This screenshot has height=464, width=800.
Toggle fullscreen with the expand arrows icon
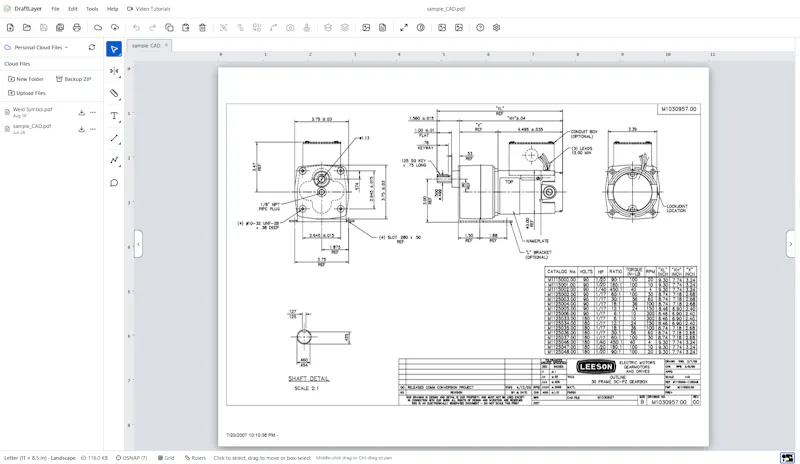404,28
